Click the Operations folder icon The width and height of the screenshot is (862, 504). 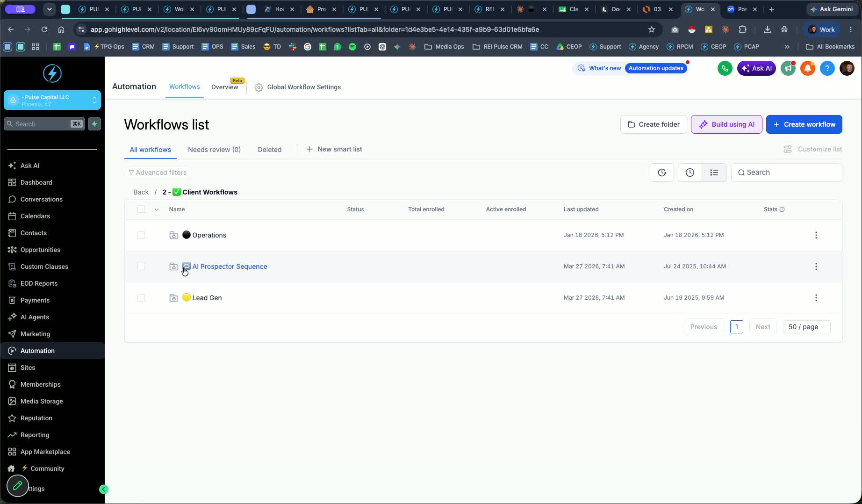point(173,235)
